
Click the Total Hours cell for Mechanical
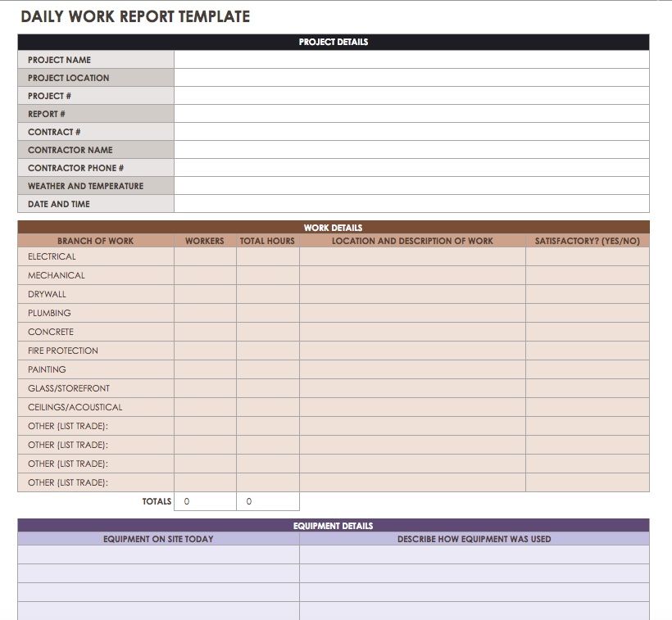[x=268, y=275]
